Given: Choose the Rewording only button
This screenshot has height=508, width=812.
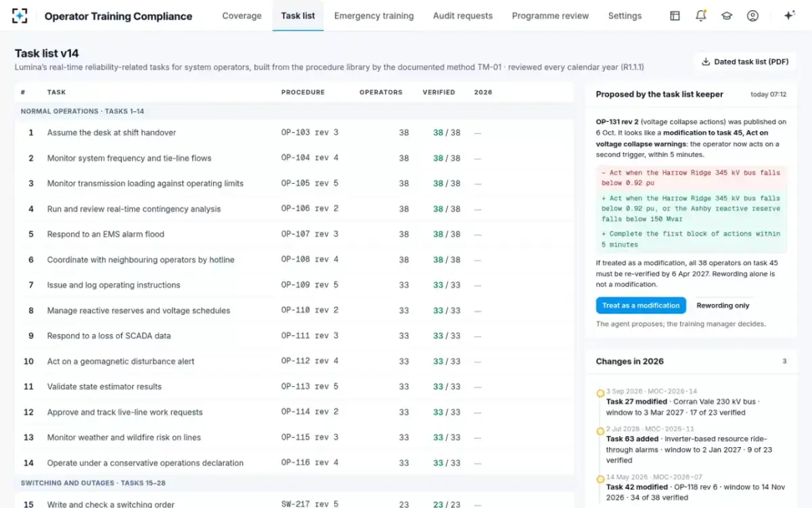Looking at the screenshot, I should (723, 305).
